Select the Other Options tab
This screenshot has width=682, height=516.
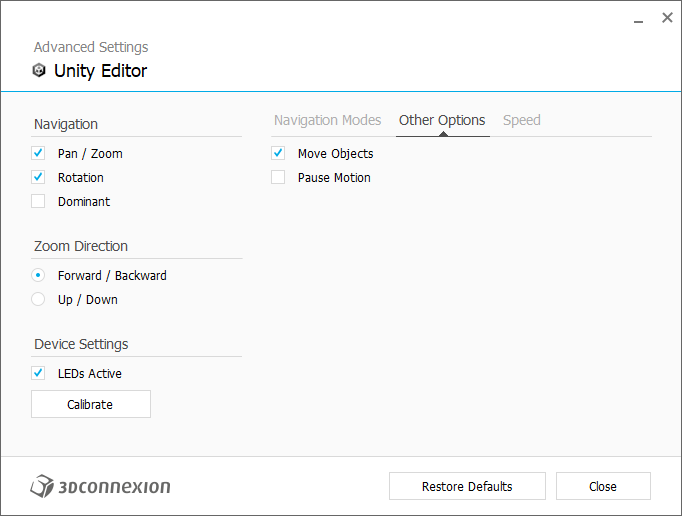(442, 121)
